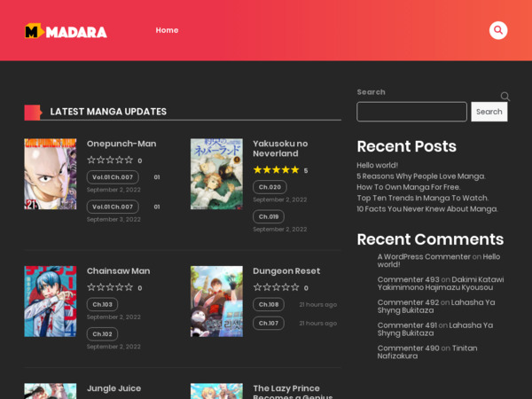Open Onepunch-Man cover thumbnail
The width and height of the screenshot is (532, 399).
coord(51,174)
